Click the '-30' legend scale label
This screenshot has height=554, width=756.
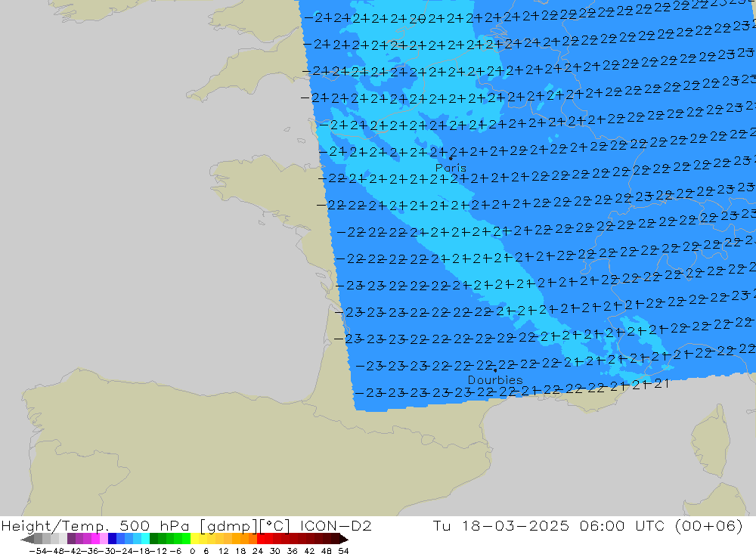[x=107, y=551]
